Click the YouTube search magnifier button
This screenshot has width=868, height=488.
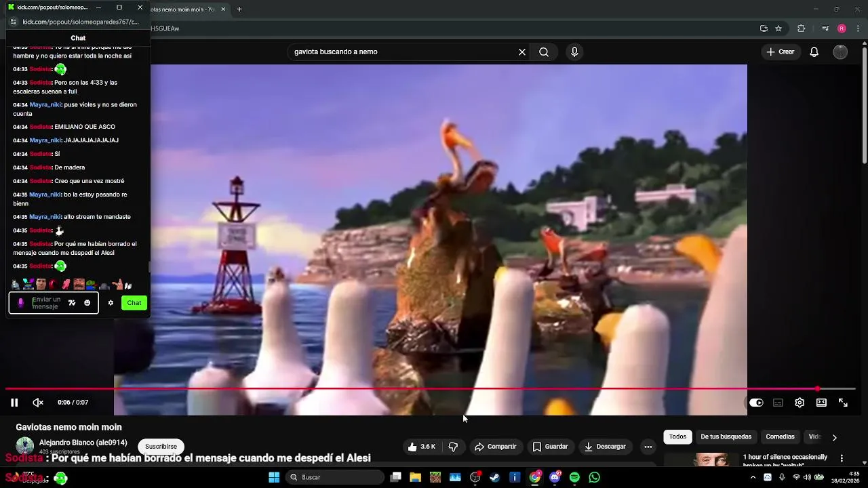click(544, 52)
